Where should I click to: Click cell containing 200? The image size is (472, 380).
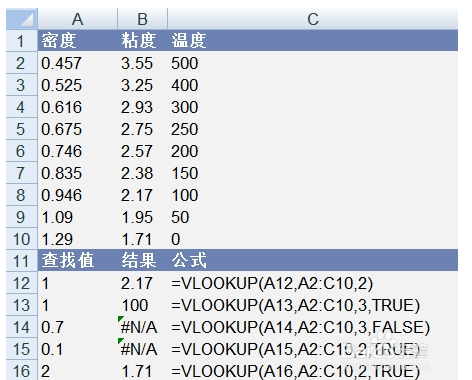[313, 151]
